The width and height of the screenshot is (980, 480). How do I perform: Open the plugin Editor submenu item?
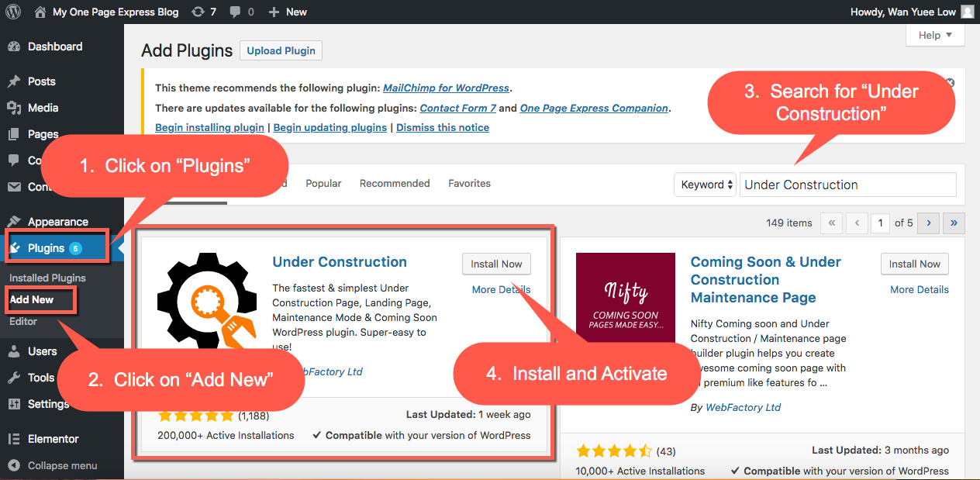pyautogui.click(x=23, y=321)
